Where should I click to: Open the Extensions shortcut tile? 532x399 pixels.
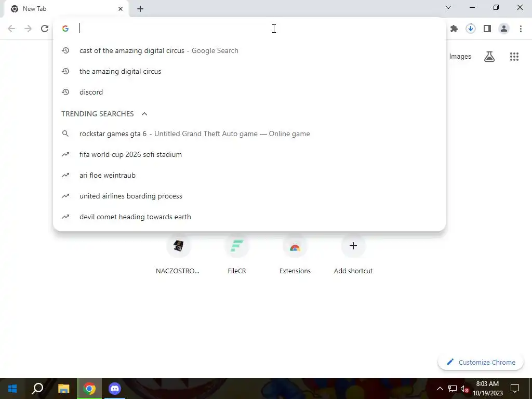tap(295, 254)
